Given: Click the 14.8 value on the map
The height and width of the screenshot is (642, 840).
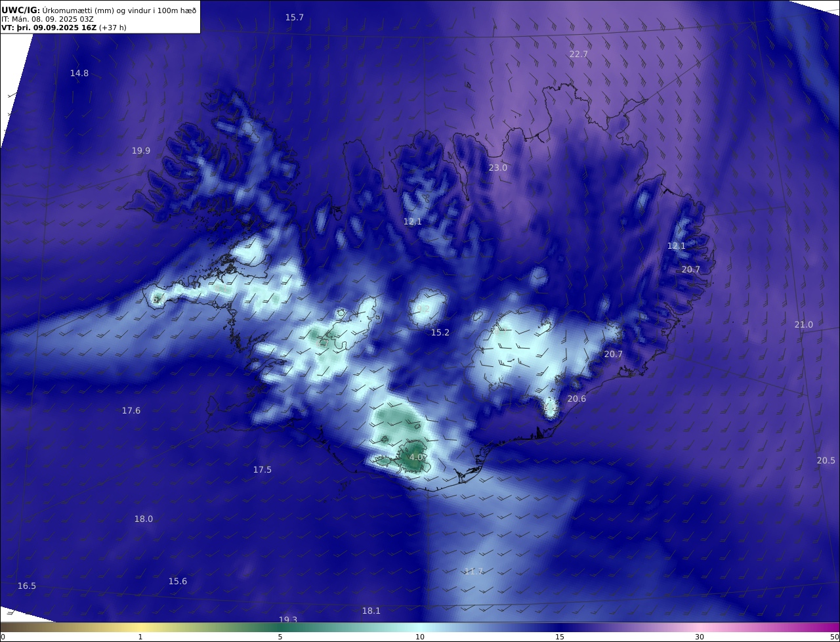Looking at the screenshot, I should click(79, 74).
